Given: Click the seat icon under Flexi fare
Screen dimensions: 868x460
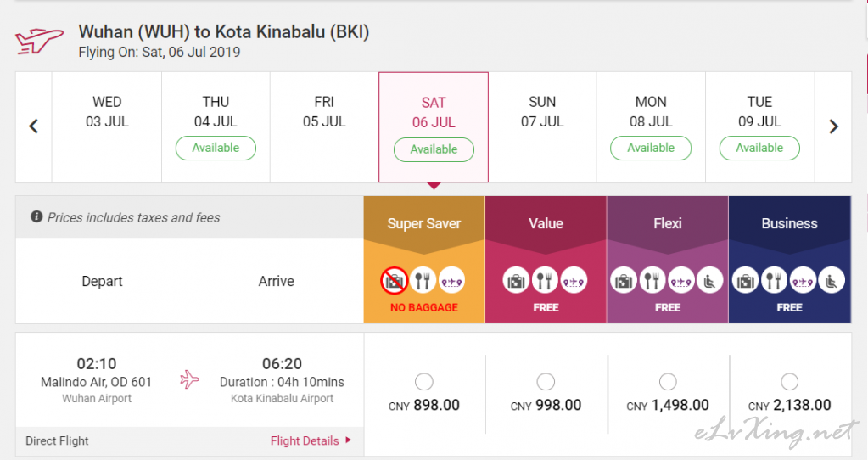Looking at the screenshot, I should [x=709, y=281].
